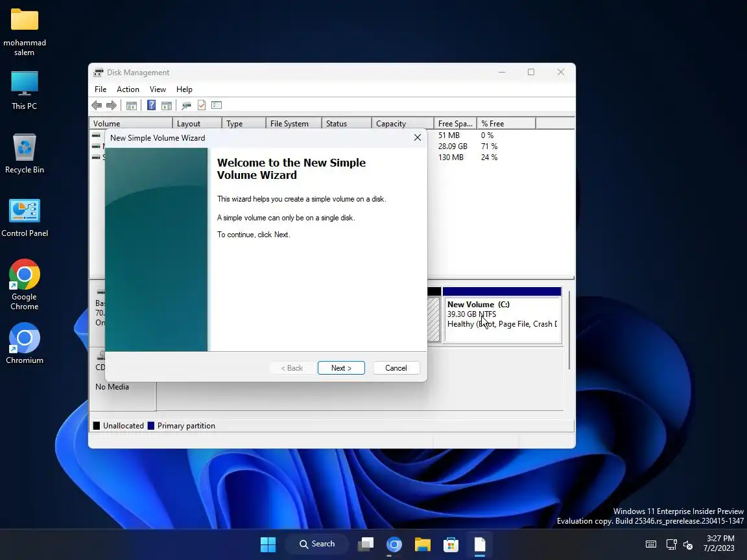Image resolution: width=747 pixels, height=560 pixels.
Task: Toggle the Show/Hide Action Pane toolbar icon
Action: click(166, 105)
